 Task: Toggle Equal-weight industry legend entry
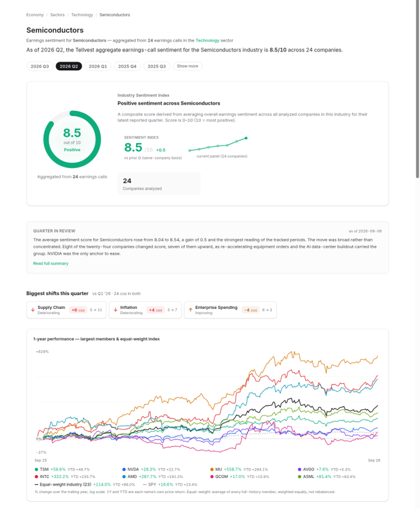point(85,485)
